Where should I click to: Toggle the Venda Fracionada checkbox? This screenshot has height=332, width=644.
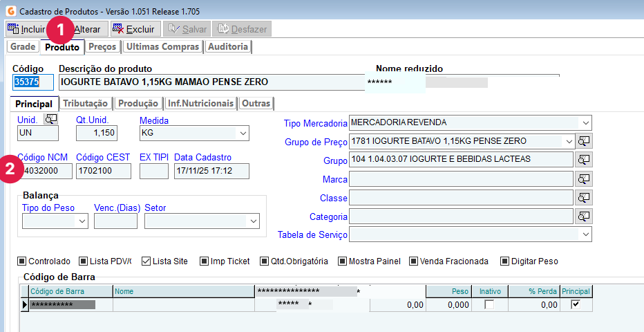tap(414, 261)
